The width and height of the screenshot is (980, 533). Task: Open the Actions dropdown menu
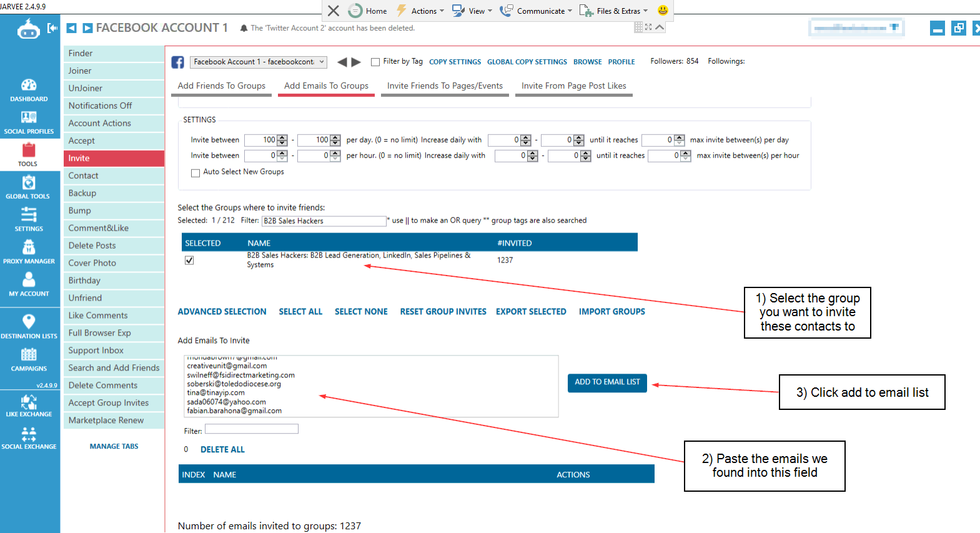coord(427,11)
